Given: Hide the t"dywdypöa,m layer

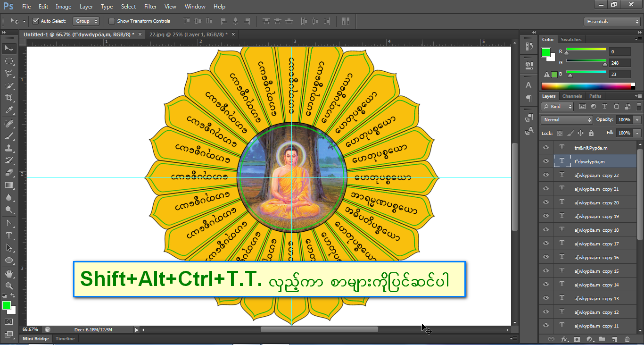Looking at the screenshot, I should coord(546,161).
